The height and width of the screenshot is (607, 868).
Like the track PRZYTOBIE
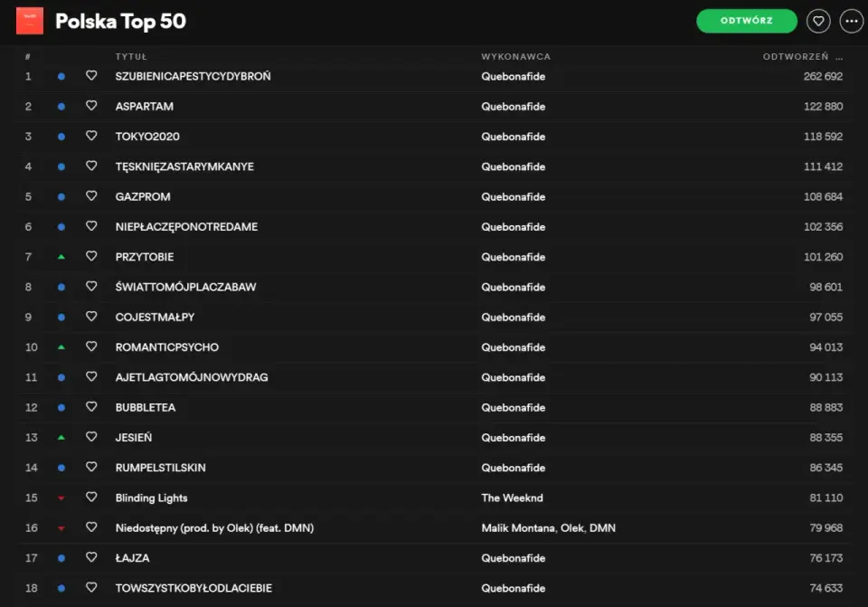click(91, 256)
